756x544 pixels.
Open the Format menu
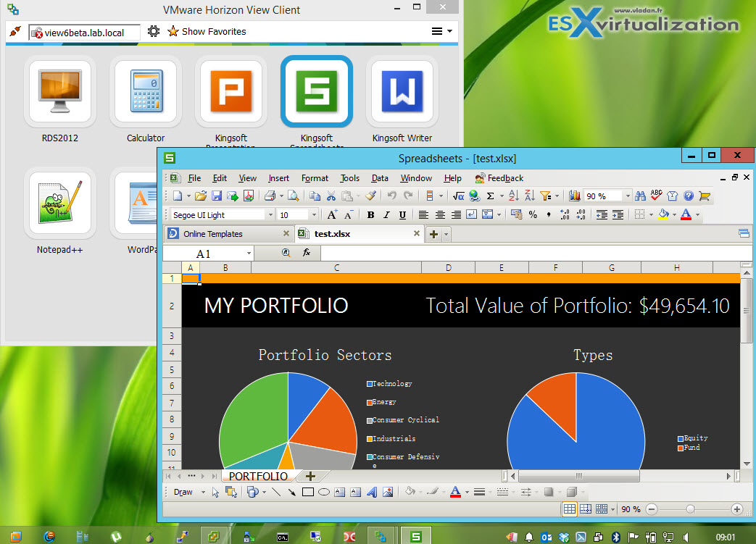pos(315,177)
